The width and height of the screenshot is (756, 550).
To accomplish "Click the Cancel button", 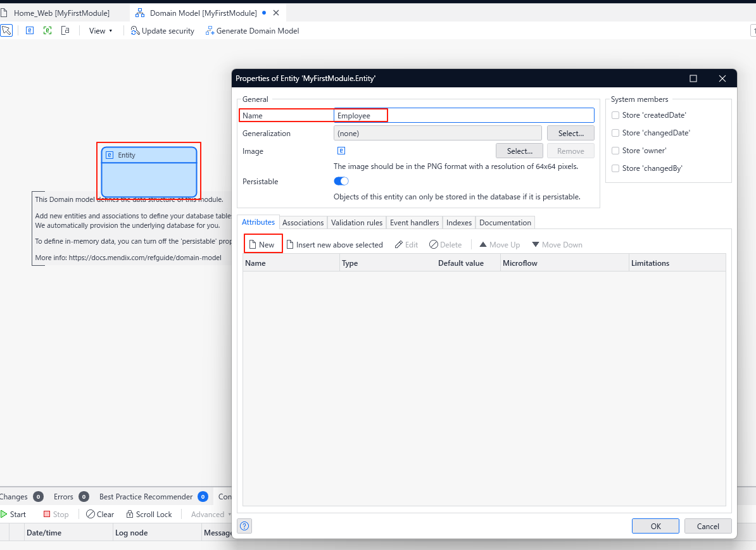I will [708, 526].
